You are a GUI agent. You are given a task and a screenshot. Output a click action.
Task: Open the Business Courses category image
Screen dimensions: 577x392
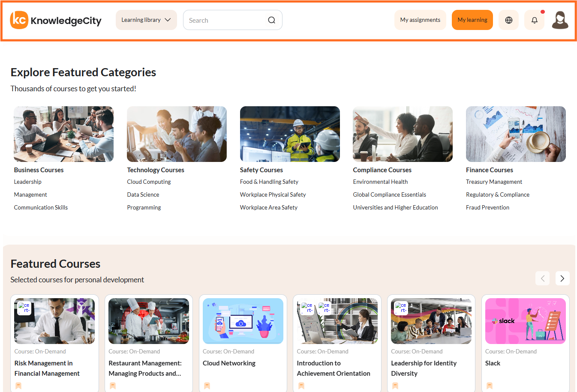64,134
